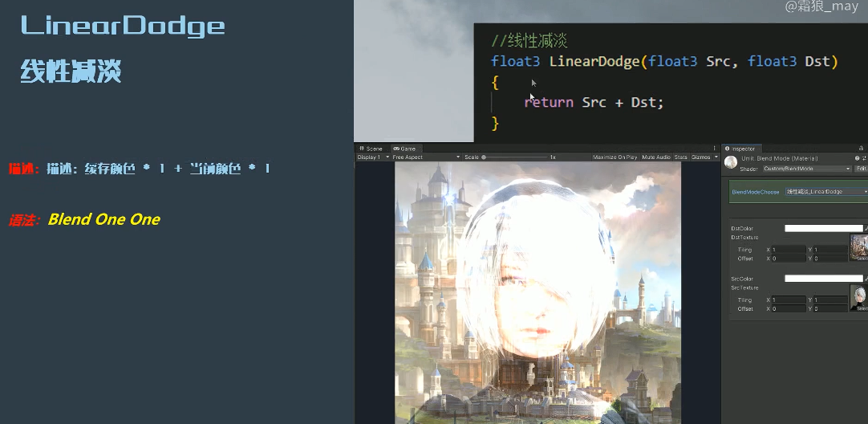Image resolution: width=868 pixels, height=424 pixels.
Task: Click the DstTexture Tiling Y field
Action: 830,250
